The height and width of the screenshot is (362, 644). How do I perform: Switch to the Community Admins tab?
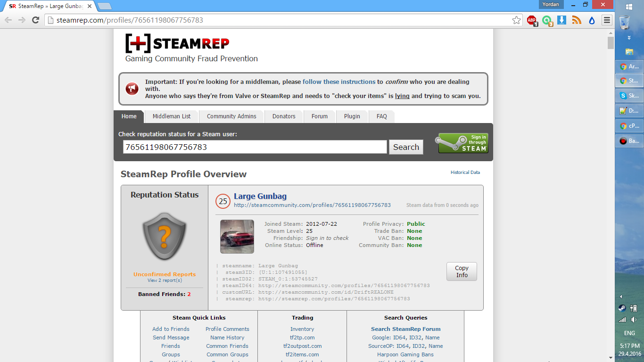231,116
